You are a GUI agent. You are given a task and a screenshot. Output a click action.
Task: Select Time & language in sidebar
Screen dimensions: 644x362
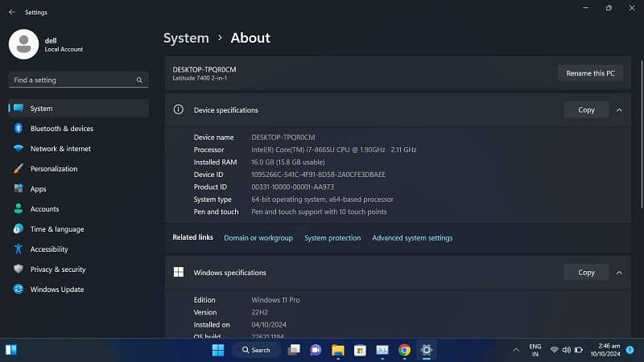click(x=56, y=229)
